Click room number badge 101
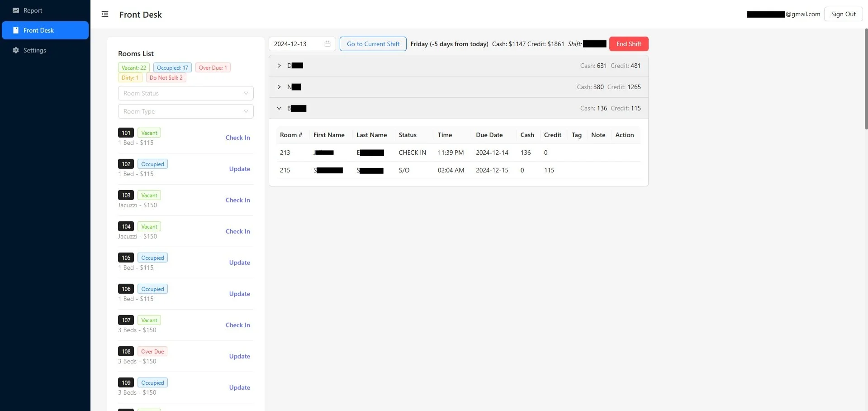Image resolution: width=868 pixels, height=411 pixels. (x=126, y=133)
